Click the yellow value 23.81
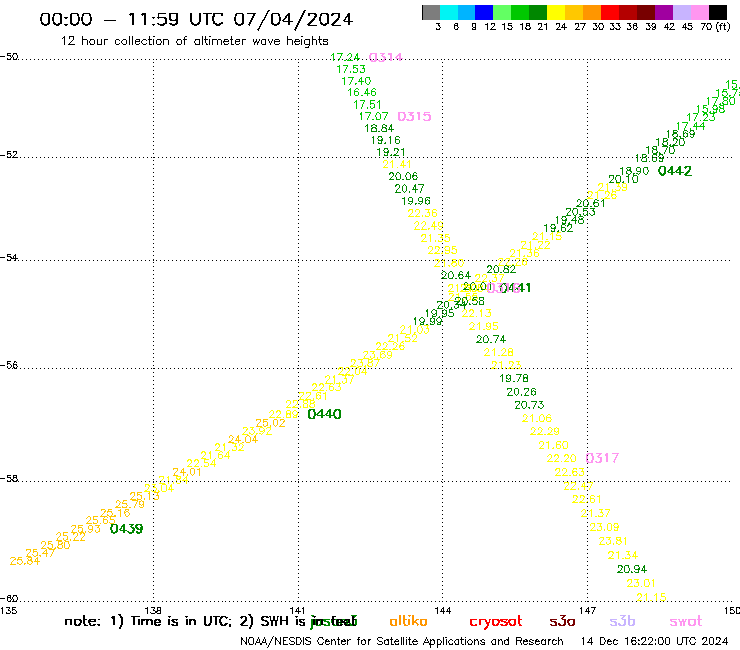Image resolution: width=740 pixels, height=650 pixels. (614, 541)
